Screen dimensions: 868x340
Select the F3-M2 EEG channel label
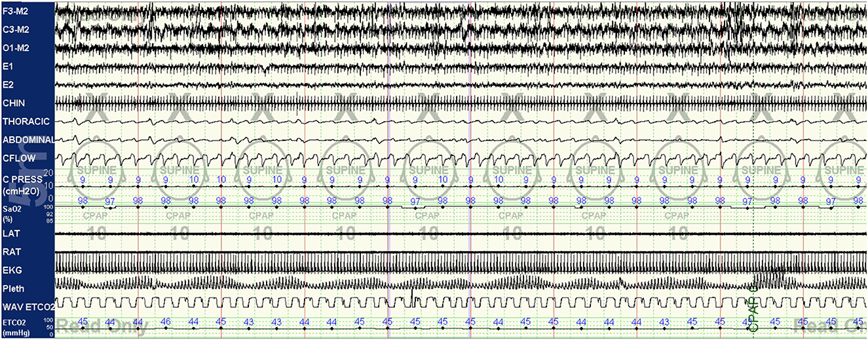[16, 11]
